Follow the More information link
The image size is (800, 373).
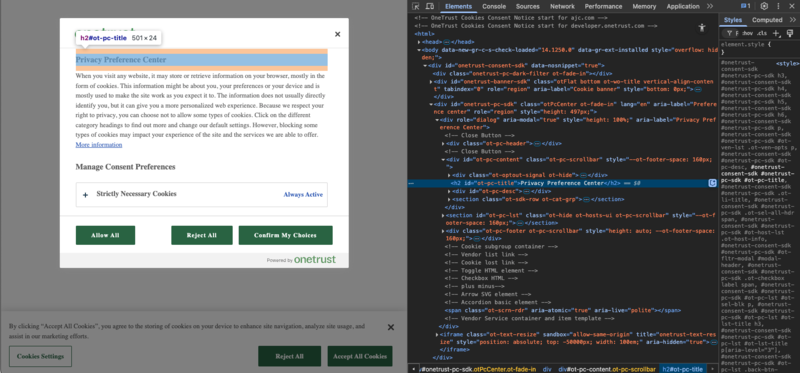[x=99, y=145]
